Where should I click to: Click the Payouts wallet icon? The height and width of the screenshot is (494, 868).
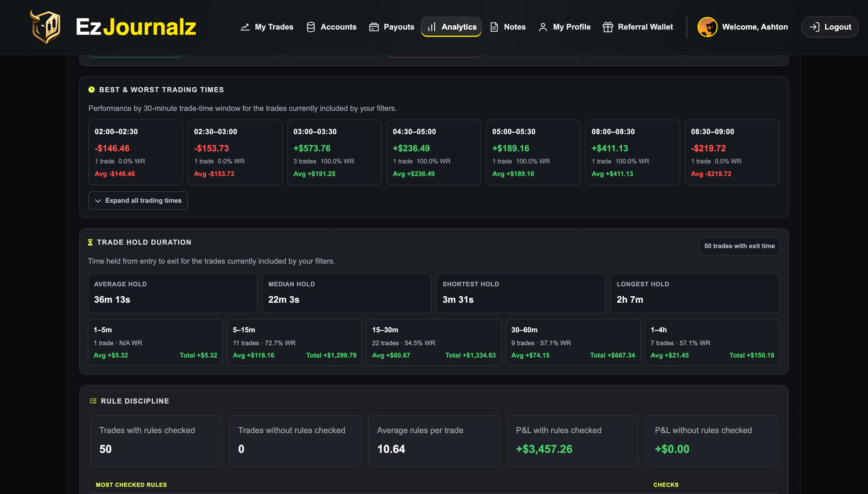(374, 27)
